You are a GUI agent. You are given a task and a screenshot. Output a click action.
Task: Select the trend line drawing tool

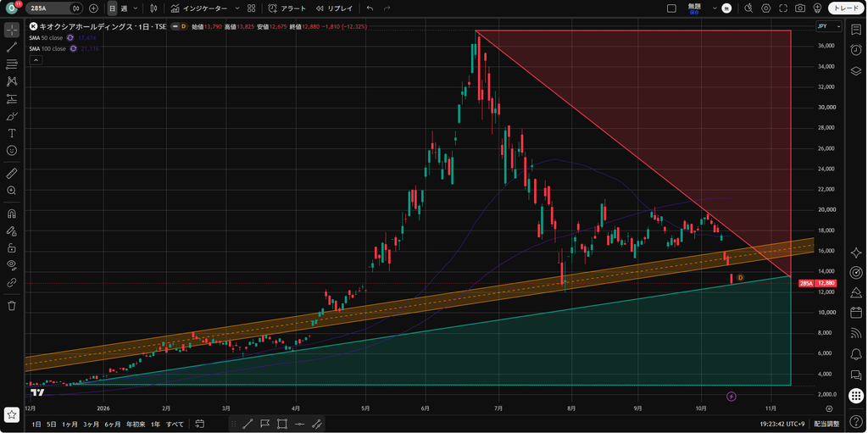click(x=12, y=47)
